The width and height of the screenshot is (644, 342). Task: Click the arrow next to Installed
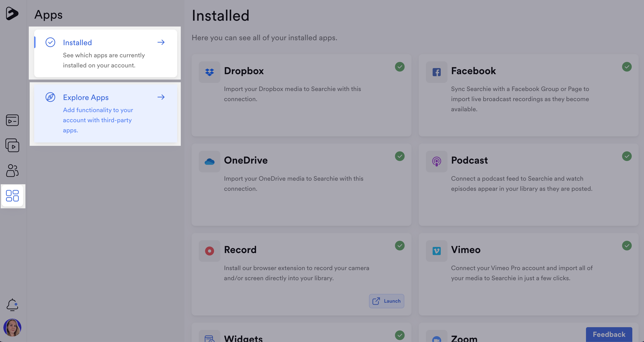pyautogui.click(x=161, y=42)
